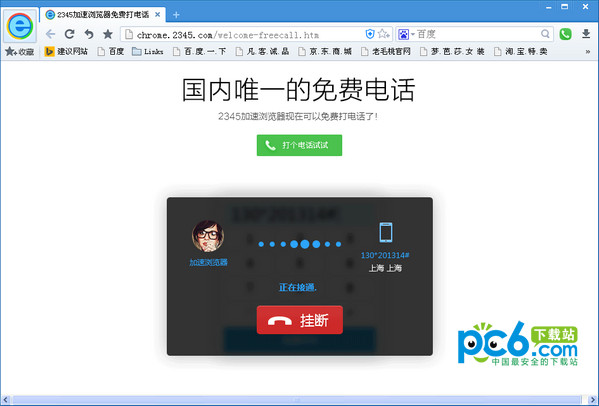Screen dimensions: 599x406
Task: Expand the search engine dropdown arrow
Action: (x=413, y=35)
